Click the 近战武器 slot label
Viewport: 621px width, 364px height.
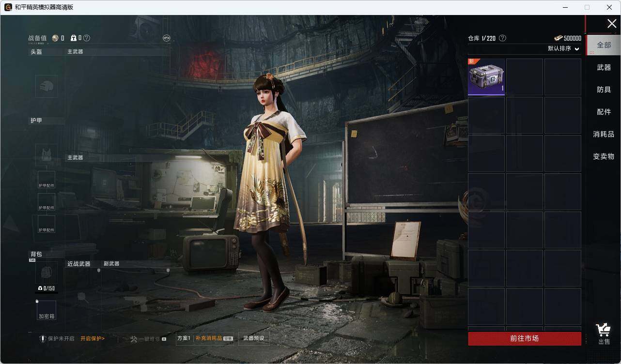[79, 264]
